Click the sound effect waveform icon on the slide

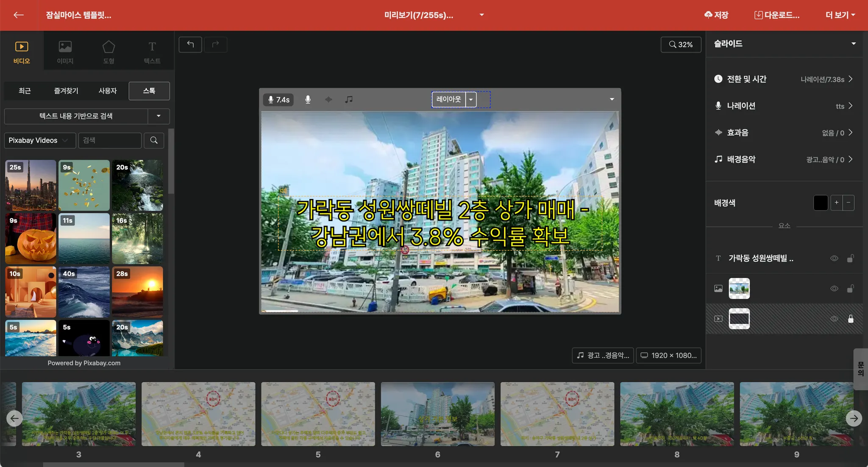328,99
